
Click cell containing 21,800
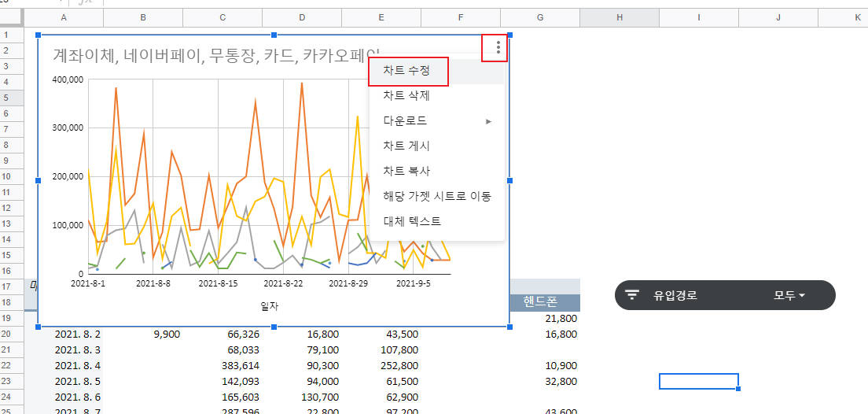545,319
